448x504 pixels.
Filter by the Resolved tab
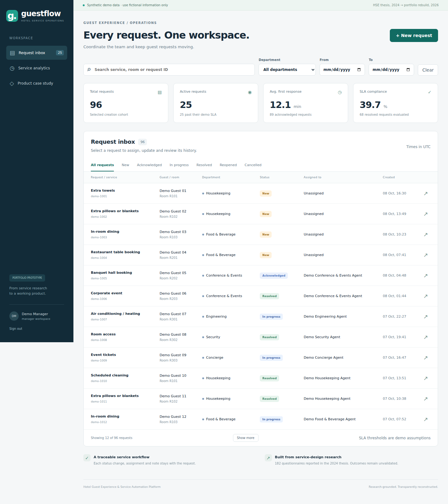[x=204, y=165]
